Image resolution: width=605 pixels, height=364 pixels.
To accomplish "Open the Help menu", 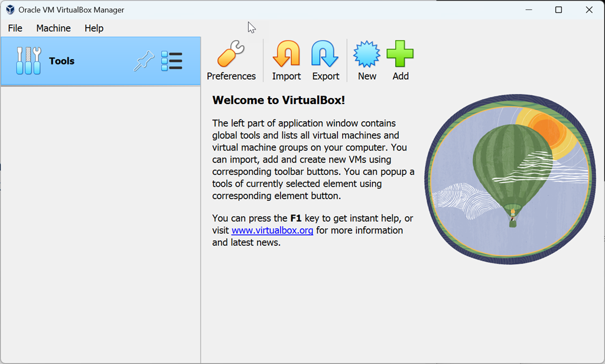I will pos(94,28).
